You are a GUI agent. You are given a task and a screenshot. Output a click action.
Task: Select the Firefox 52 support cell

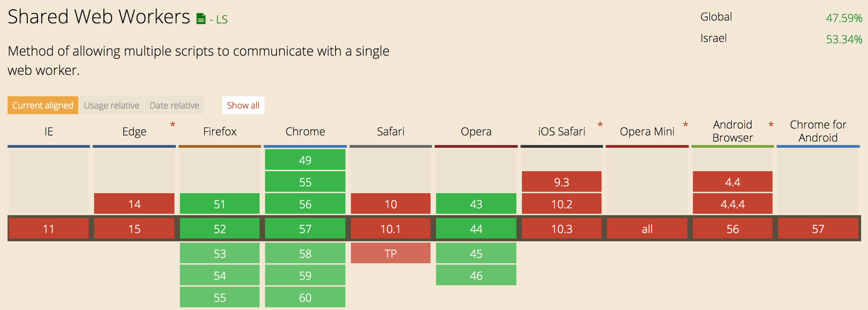click(219, 229)
